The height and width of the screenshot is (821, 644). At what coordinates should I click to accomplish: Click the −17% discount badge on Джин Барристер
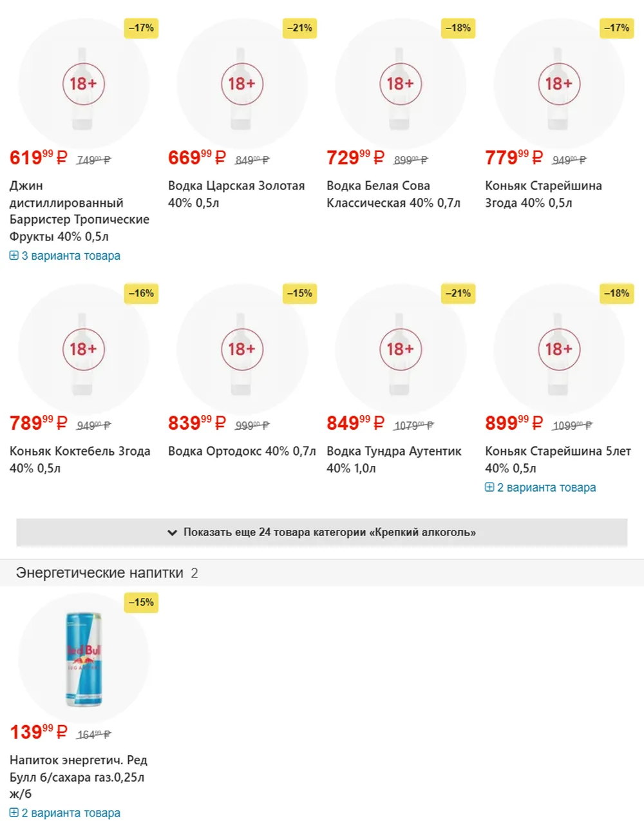click(x=141, y=28)
